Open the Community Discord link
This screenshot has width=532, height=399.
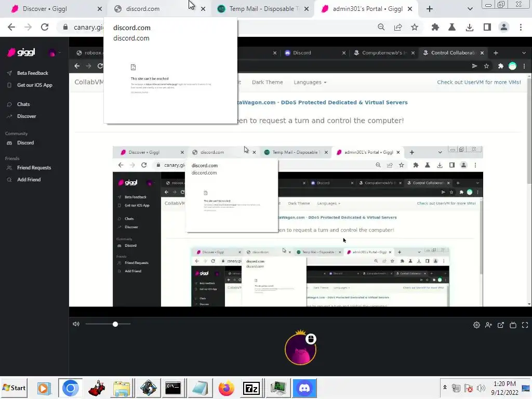pos(25,143)
